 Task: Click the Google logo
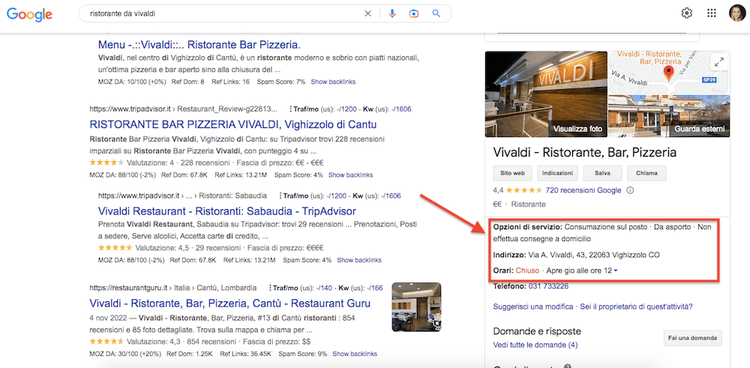click(29, 14)
